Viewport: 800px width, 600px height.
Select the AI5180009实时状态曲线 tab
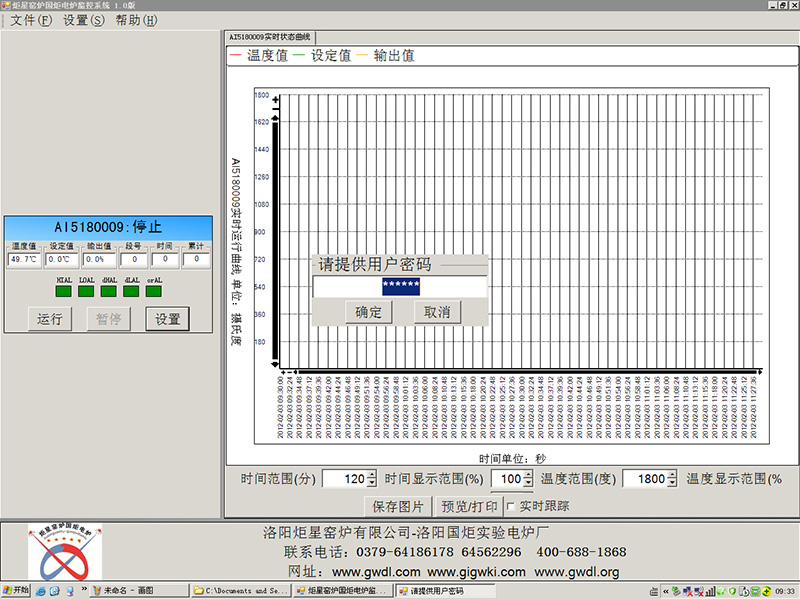[269, 37]
